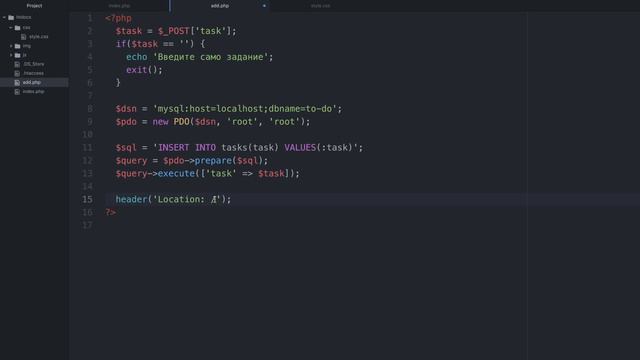Click the root project folder icon
Image resolution: width=640 pixels, height=360 pixels.
pos(11,18)
